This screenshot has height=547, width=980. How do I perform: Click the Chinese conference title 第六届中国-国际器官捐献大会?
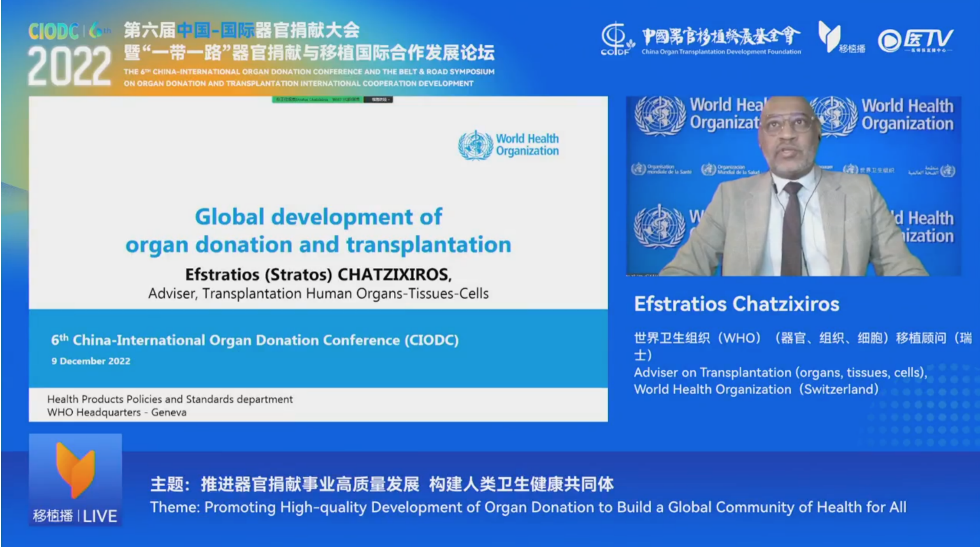click(242, 30)
